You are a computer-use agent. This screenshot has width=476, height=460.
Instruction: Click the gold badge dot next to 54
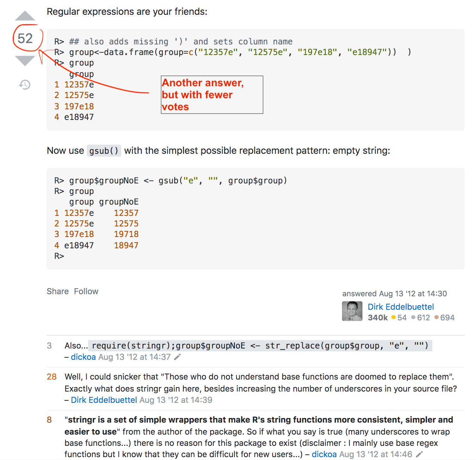coord(394,317)
